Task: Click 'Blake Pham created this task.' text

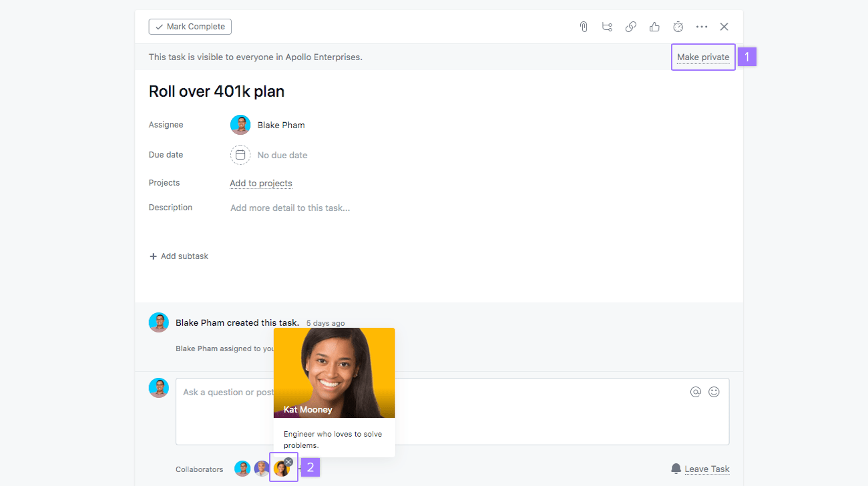Action: pyautogui.click(x=237, y=322)
